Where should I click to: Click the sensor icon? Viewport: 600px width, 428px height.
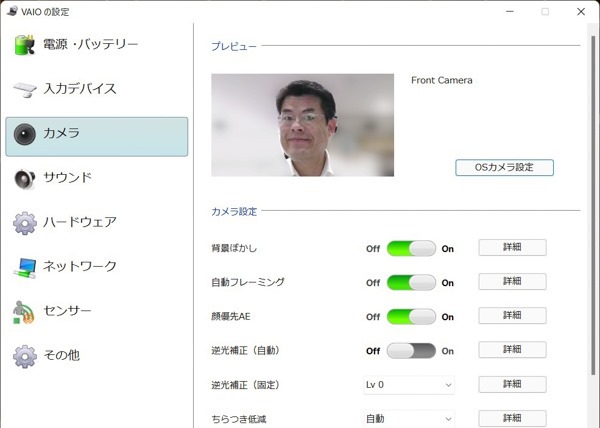24,312
